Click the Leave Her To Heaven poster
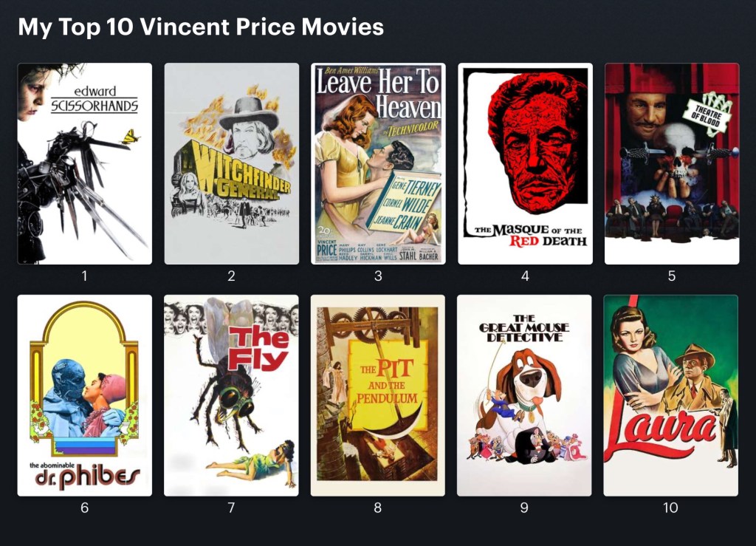756x546 pixels. tap(379, 163)
